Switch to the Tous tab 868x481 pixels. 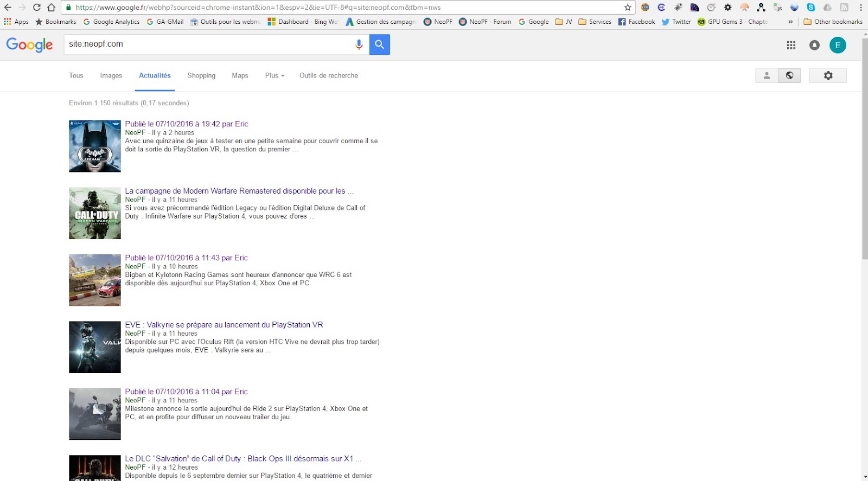[x=76, y=75]
